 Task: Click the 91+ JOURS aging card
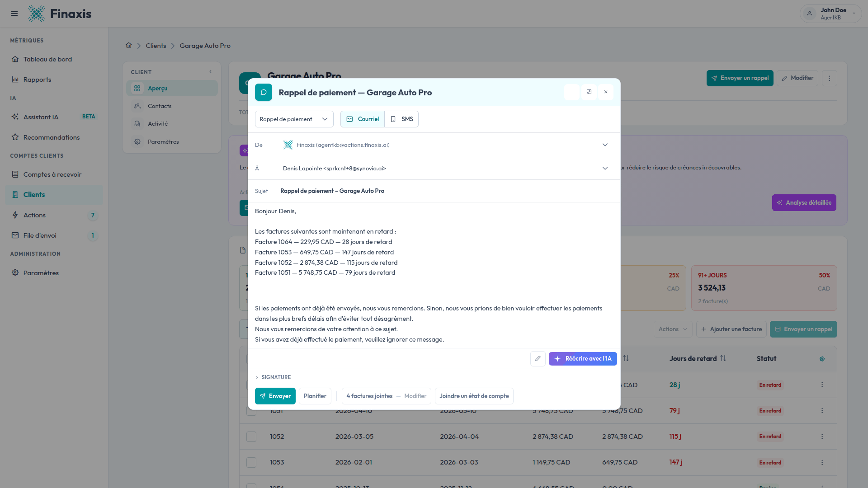(x=764, y=288)
